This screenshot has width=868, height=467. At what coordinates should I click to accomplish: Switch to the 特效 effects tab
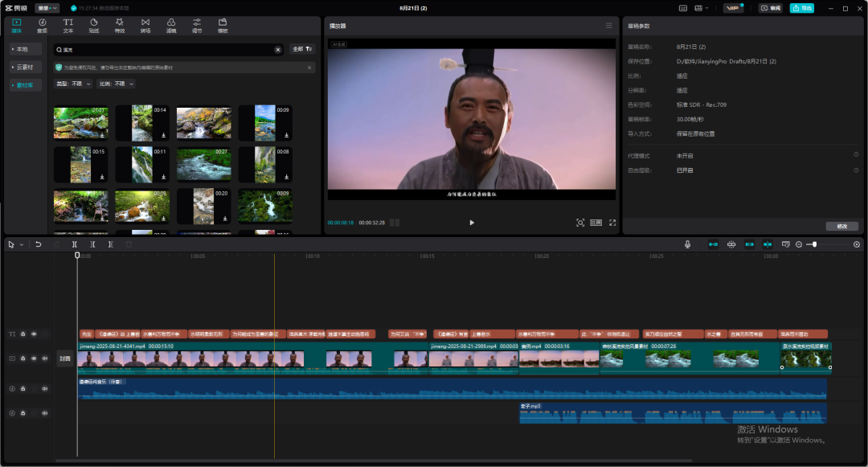pyautogui.click(x=120, y=26)
